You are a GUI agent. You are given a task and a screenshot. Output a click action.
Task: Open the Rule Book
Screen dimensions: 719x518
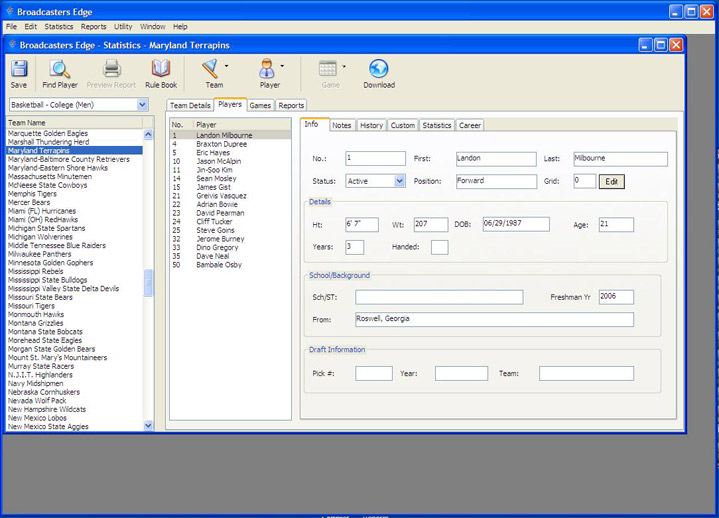pyautogui.click(x=161, y=69)
